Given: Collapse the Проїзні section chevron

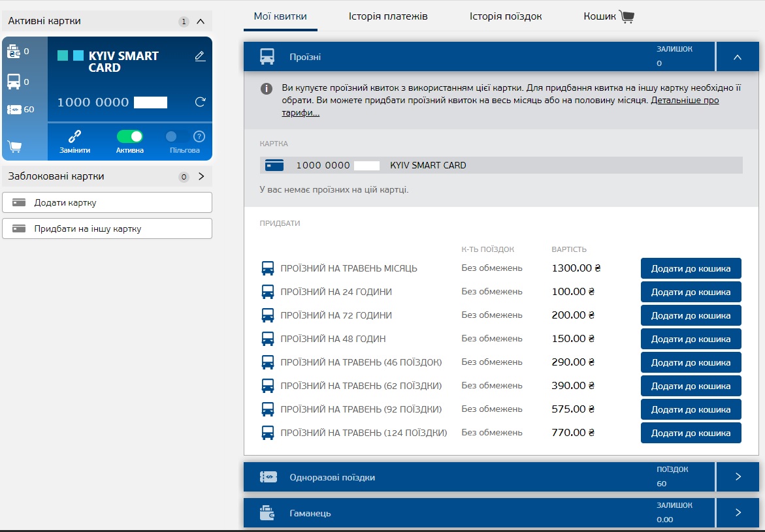Looking at the screenshot, I should (x=738, y=57).
